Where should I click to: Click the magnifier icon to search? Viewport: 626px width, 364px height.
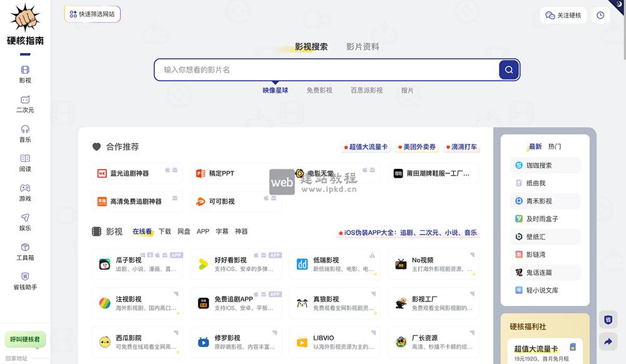tap(508, 69)
